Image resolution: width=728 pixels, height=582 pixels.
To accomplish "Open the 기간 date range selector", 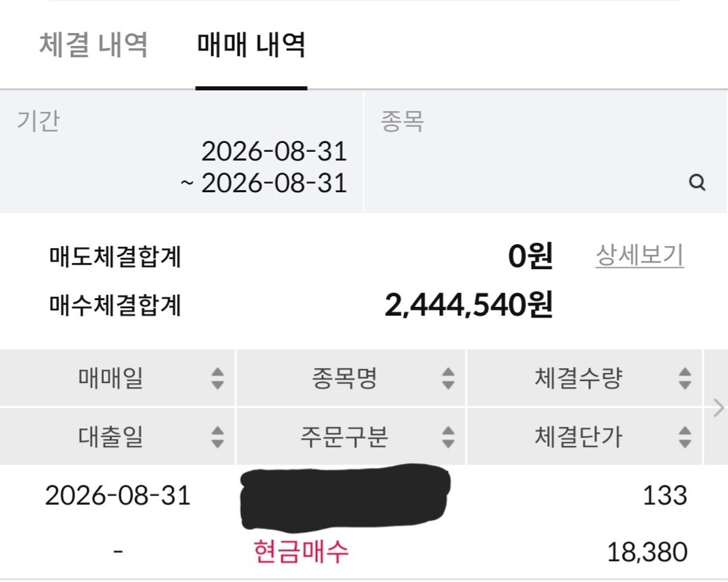I will coord(181,152).
